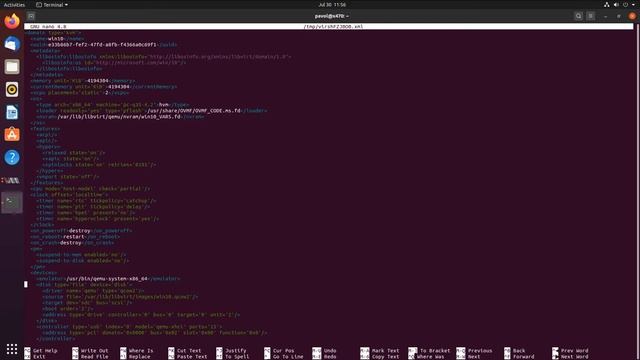Open the Activities overview
640x360 pixels.
click(14, 5)
